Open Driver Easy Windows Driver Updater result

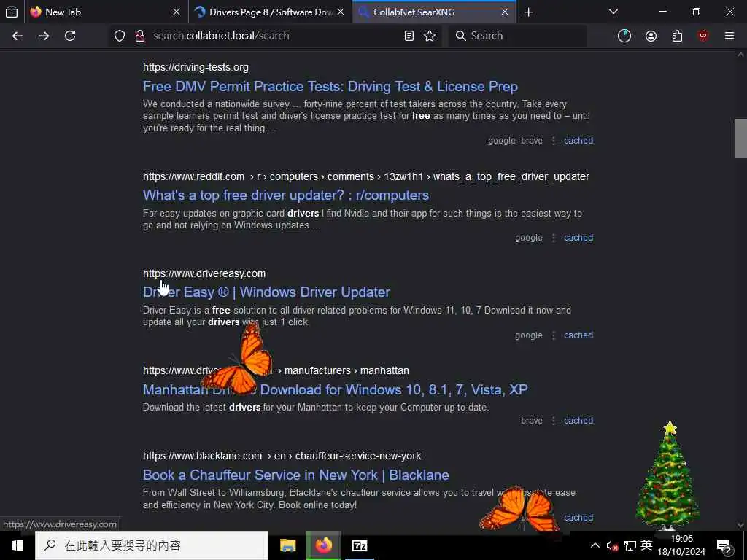[266, 292]
